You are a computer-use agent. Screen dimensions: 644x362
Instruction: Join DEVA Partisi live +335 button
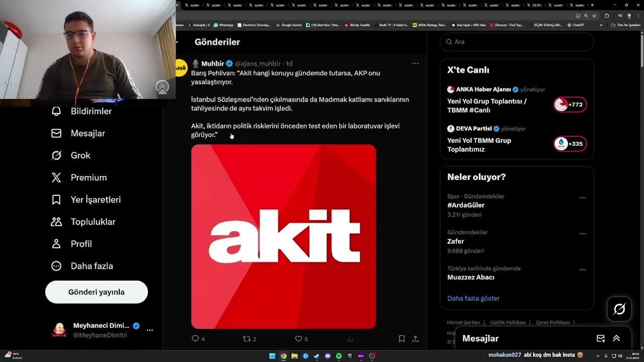570,144
